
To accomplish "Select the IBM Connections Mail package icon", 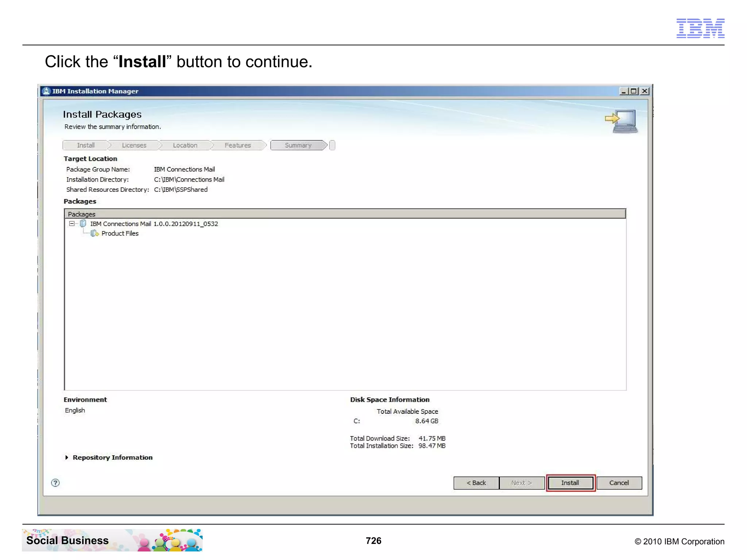I will pyautogui.click(x=83, y=223).
